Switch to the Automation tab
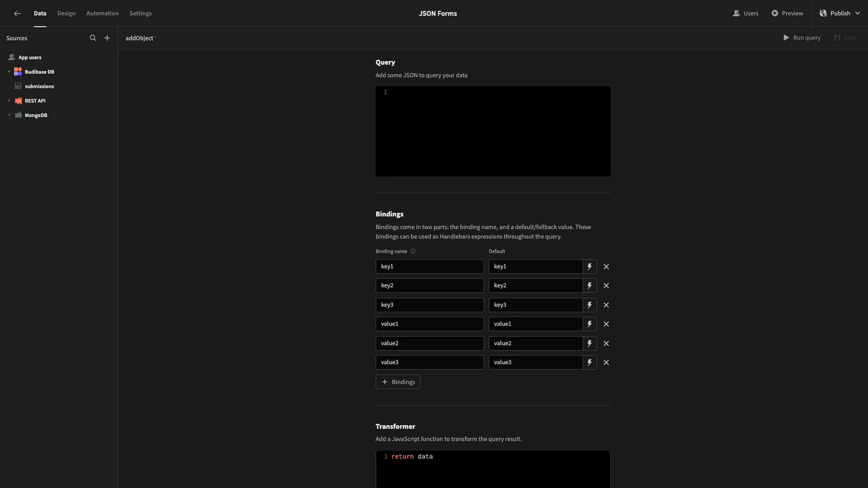868x488 pixels. 103,14
